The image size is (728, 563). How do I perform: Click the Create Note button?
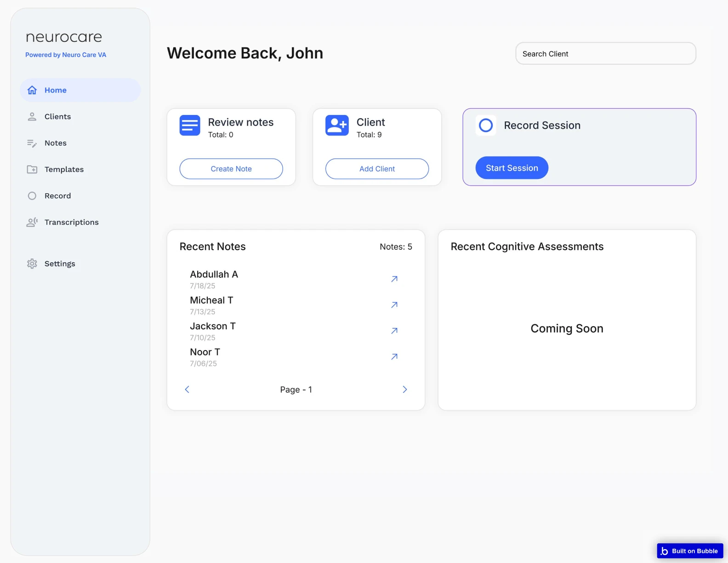(231, 169)
